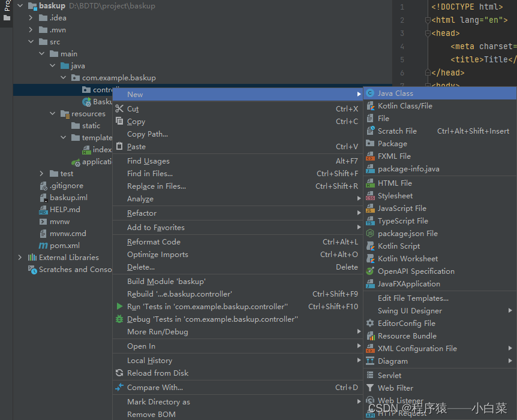Click the Copy icon in context menu
The height and width of the screenshot is (420, 517).
119,121
